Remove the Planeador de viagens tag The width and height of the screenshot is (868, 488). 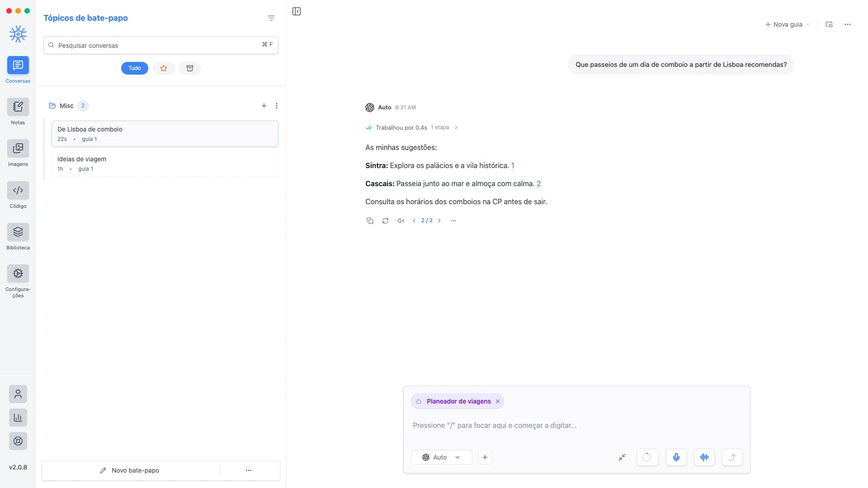pos(498,401)
